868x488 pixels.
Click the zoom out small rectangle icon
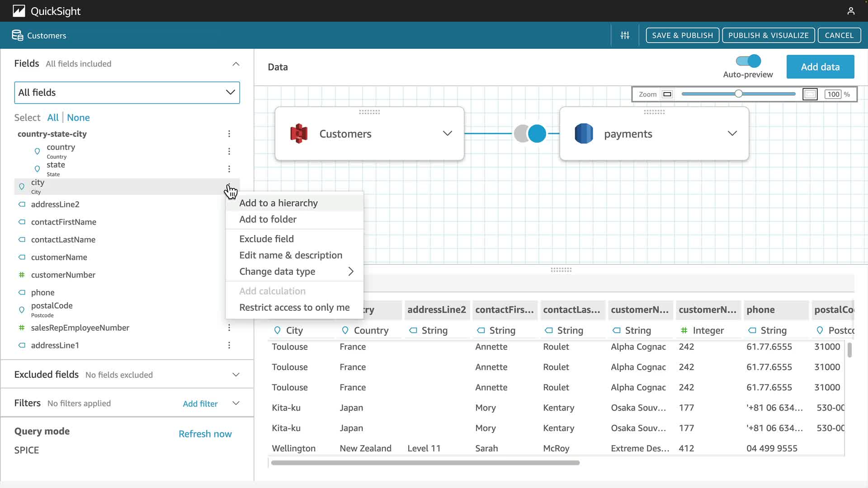667,94
